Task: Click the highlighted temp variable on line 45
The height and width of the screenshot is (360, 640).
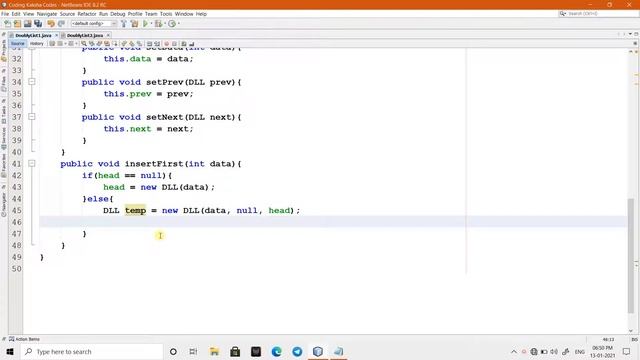Action: coord(136,211)
